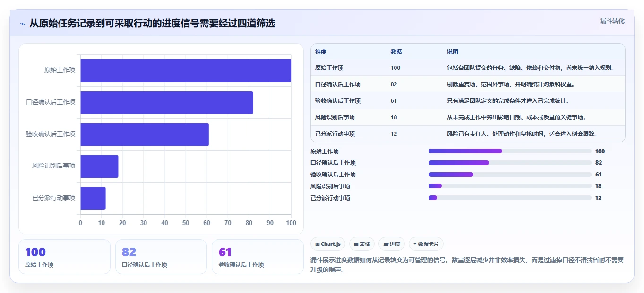Click the 原始工作项 progress bar showing 100
644x293 pixels.
[510, 151]
